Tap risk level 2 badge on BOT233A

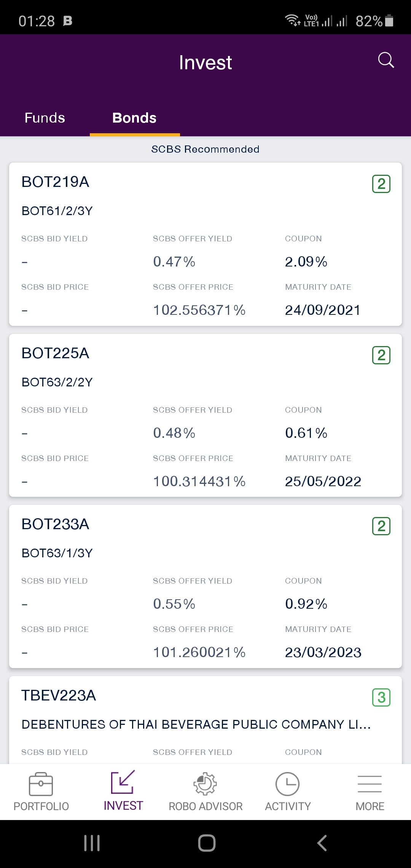pos(381,526)
